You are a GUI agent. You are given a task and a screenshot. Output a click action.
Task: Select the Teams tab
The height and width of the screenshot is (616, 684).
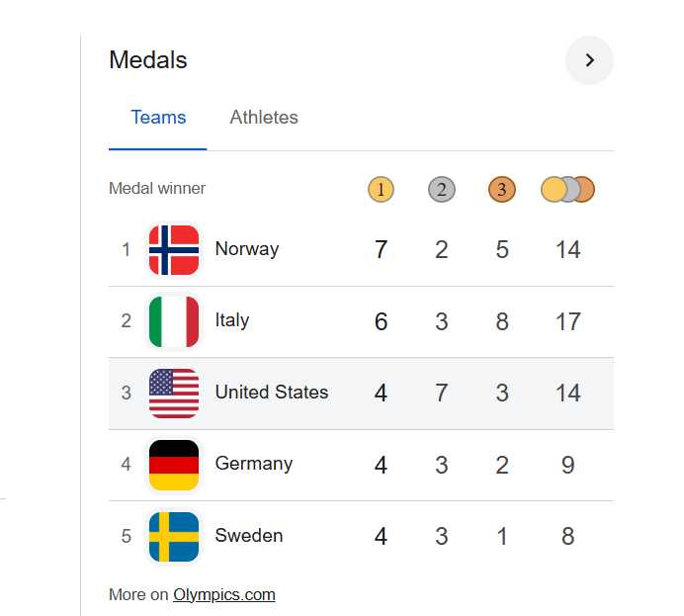click(158, 118)
